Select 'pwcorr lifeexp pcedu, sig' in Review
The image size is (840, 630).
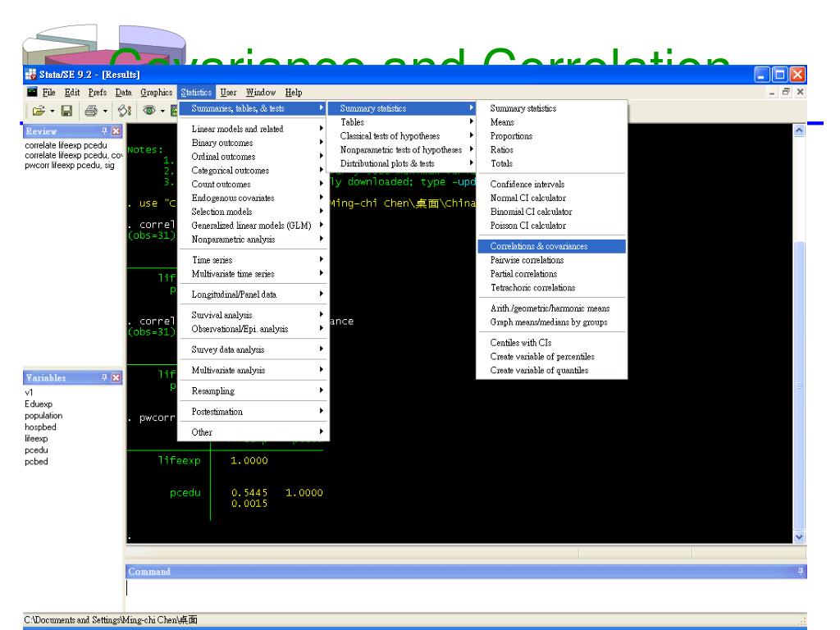(x=69, y=166)
